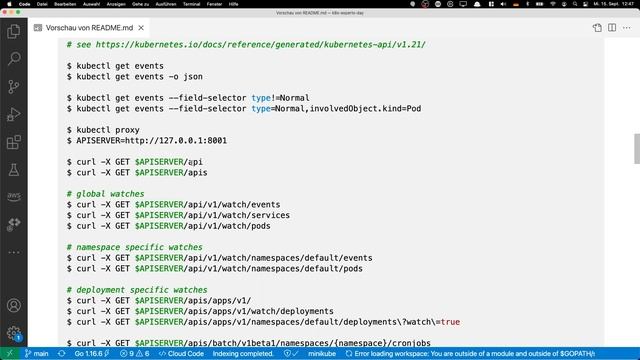Click the Error loading workspace status message
Image resolution: width=640 pixels, height=360 pixels.
coord(470,354)
